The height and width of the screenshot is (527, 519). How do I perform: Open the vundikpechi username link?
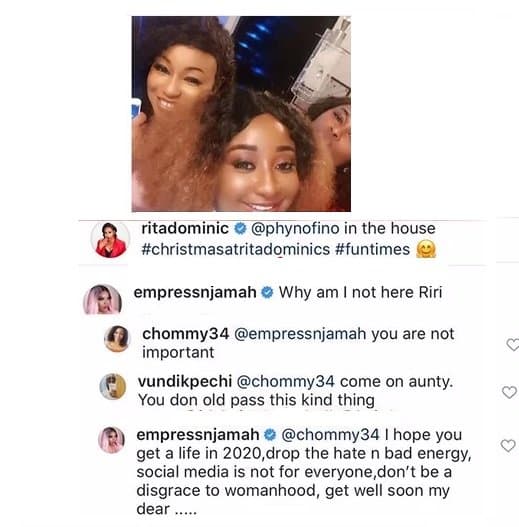click(185, 382)
